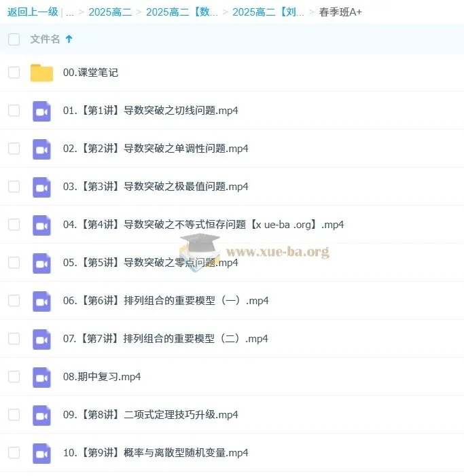Toggle the select-all checkbox in header
This screenshot has height=476, width=464.
pos(14,39)
